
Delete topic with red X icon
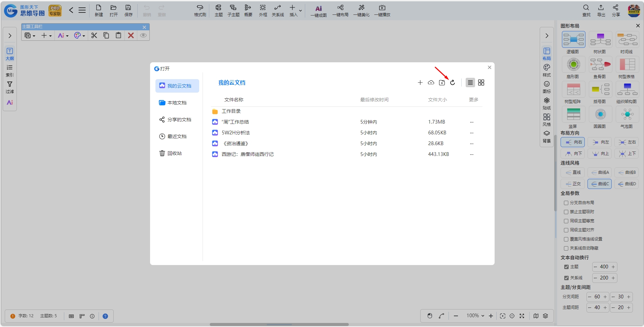[x=131, y=35]
